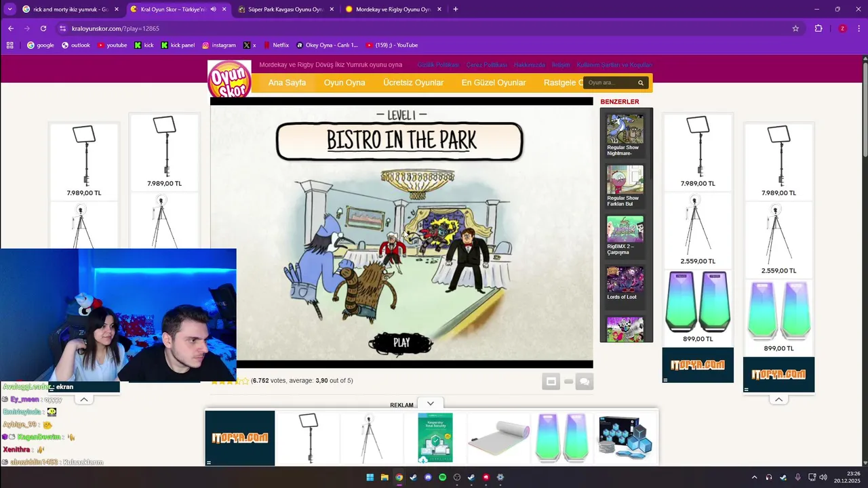Open the outlook bookmark
This screenshot has height=488, width=868.
coord(76,45)
